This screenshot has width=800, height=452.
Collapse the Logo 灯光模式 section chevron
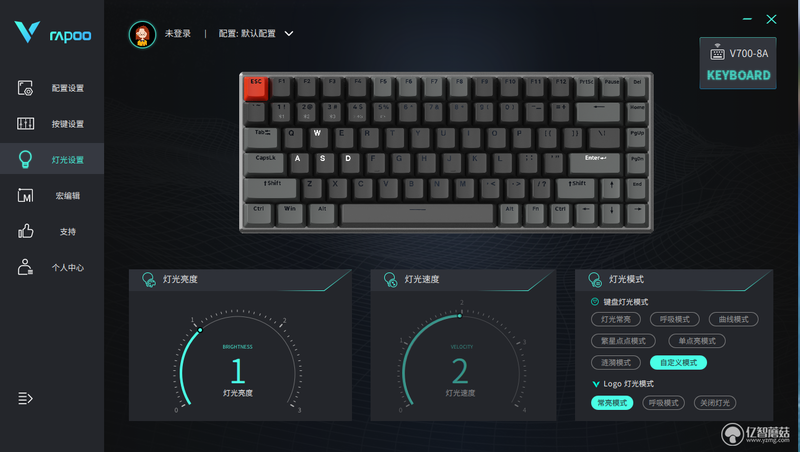tap(595, 384)
